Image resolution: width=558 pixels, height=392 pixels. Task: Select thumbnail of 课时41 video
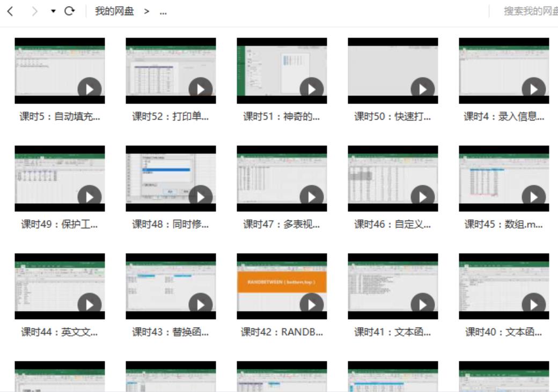coord(393,286)
